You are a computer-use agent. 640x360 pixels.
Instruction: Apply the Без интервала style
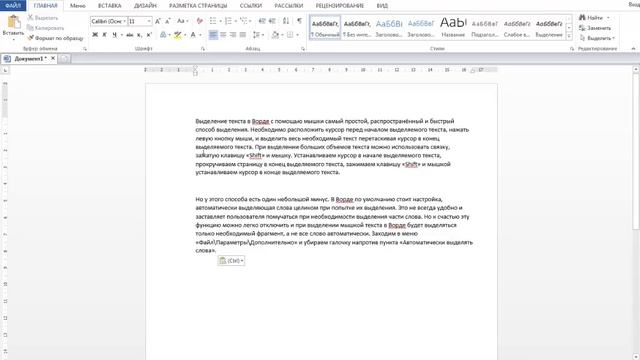pyautogui.click(x=357, y=28)
